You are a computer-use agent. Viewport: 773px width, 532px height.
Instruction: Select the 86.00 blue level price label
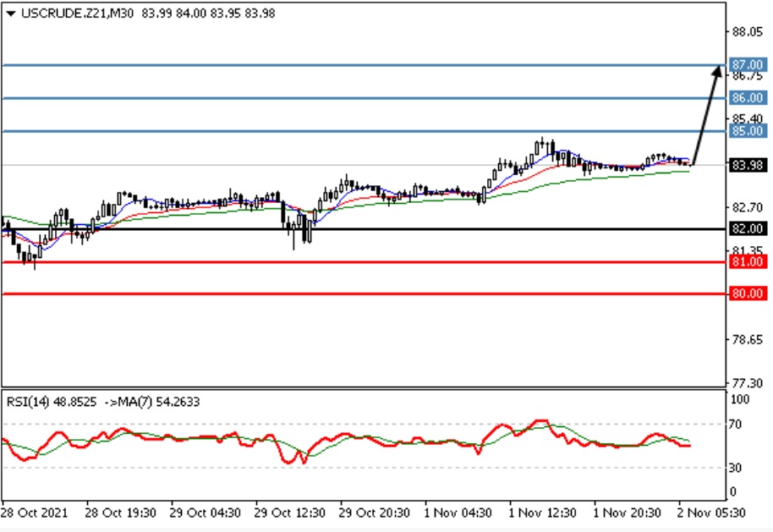coord(748,97)
